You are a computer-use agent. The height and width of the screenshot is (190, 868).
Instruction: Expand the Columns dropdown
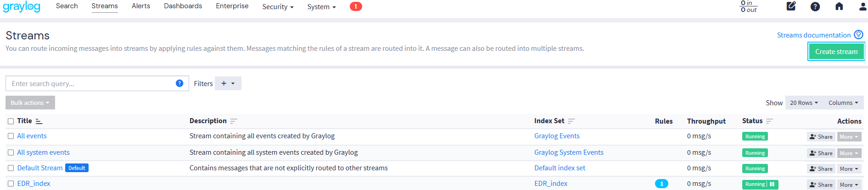tap(843, 103)
